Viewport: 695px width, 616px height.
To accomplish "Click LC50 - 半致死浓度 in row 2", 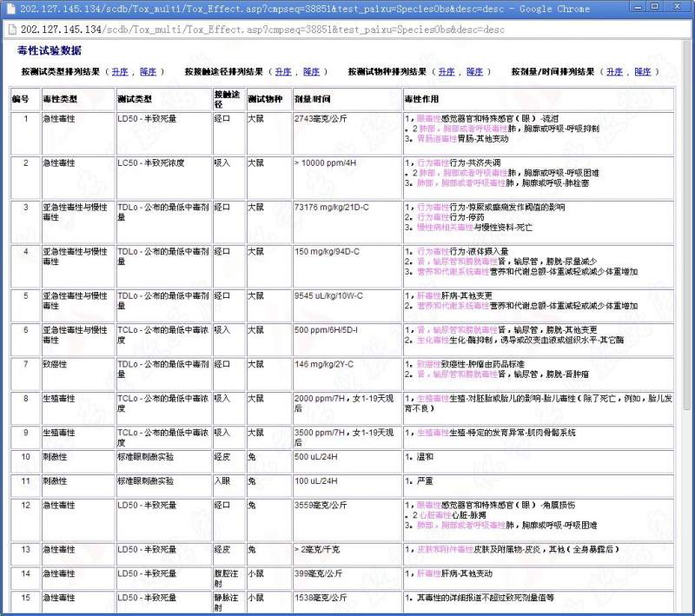I will (x=150, y=163).
